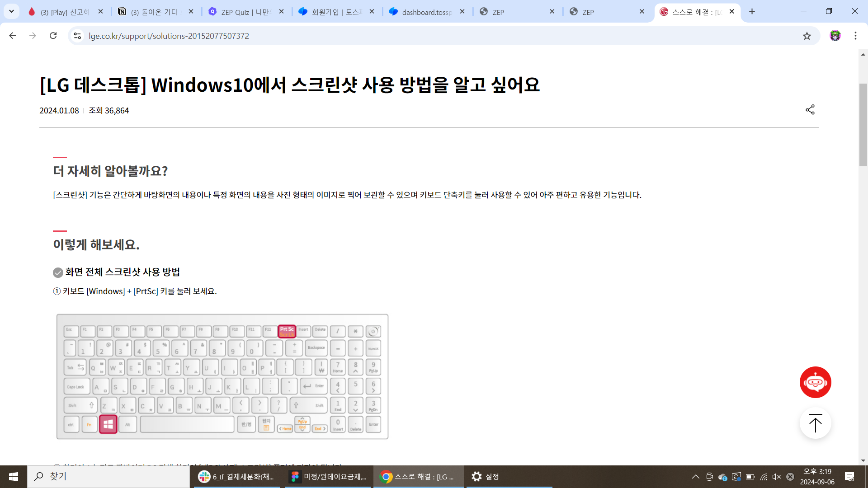Click the article title about Windows10 스크린샷

pyautogui.click(x=290, y=85)
